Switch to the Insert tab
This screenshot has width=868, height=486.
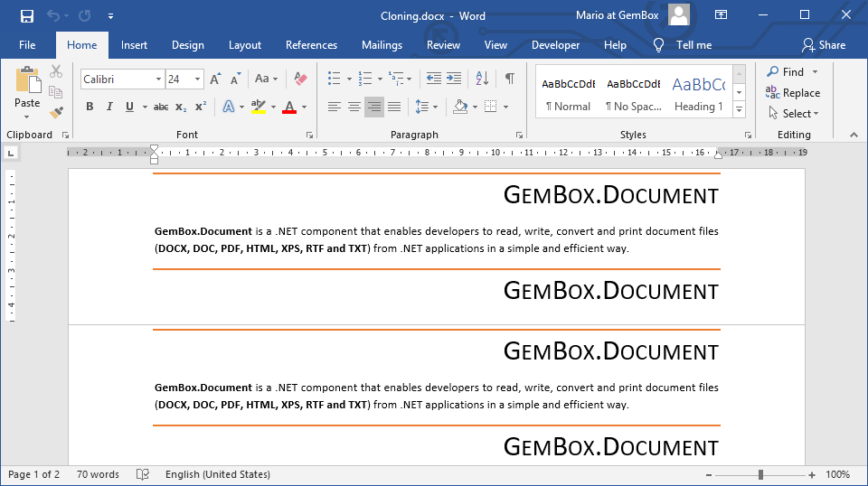[134, 45]
